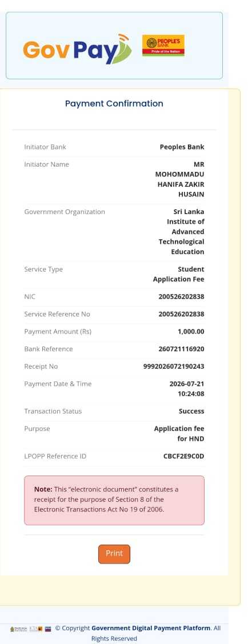Click the Payment Amount 1,000.00 value

tap(191, 332)
